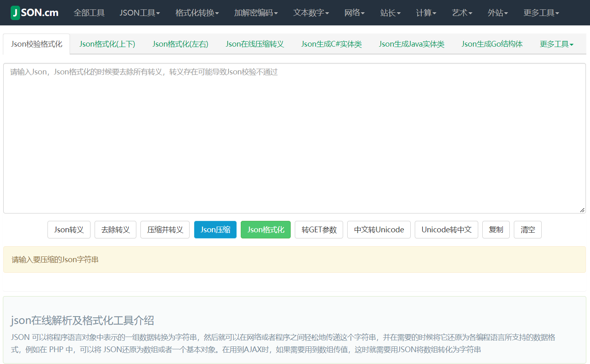590x364 pixels.
Task: Expand the 文本数字 navigation menu
Action: tap(311, 13)
